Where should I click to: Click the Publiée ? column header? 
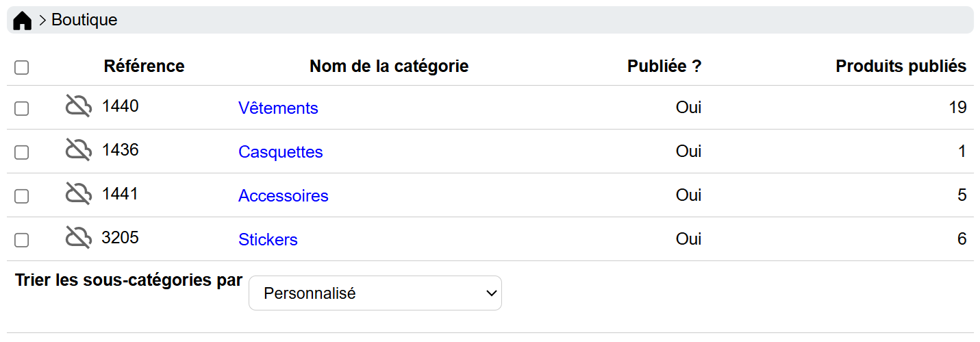664,66
